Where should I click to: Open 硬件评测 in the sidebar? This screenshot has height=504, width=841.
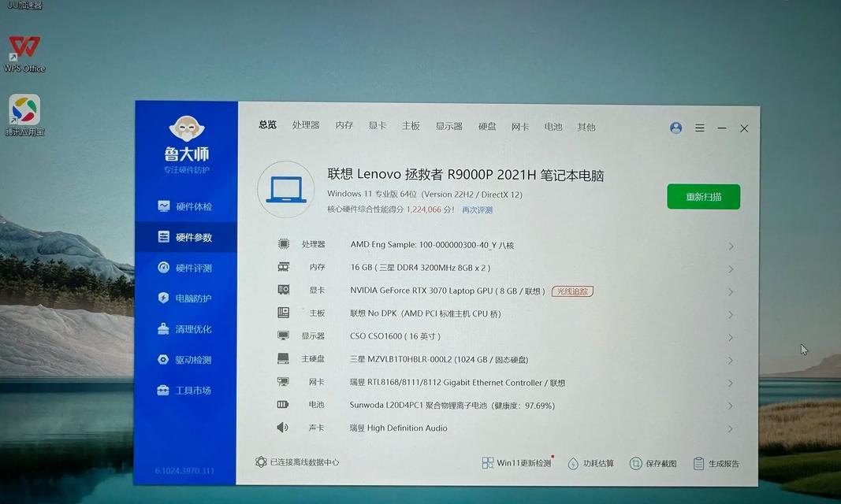tap(185, 267)
